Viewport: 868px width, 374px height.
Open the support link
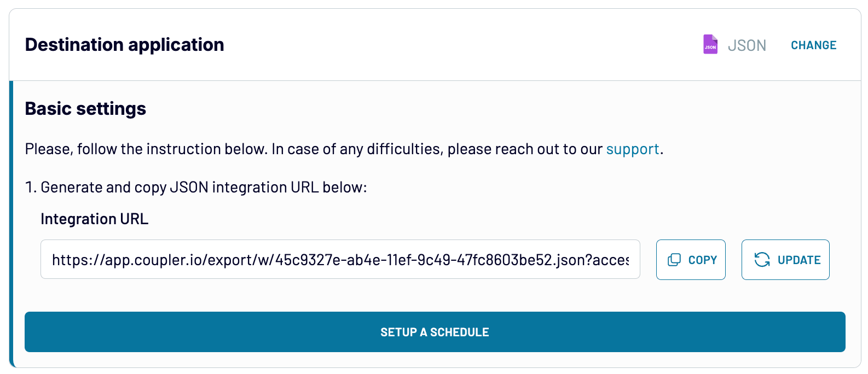[x=632, y=149]
